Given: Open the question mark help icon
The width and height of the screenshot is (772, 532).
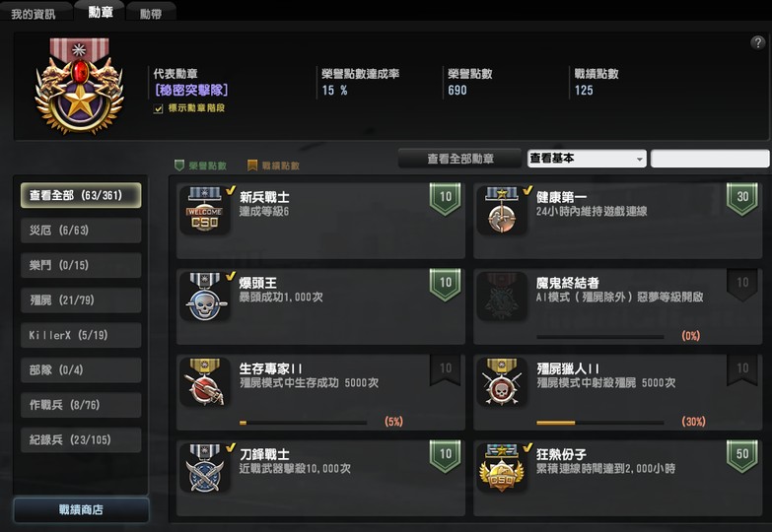Looking at the screenshot, I should (758, 42).
